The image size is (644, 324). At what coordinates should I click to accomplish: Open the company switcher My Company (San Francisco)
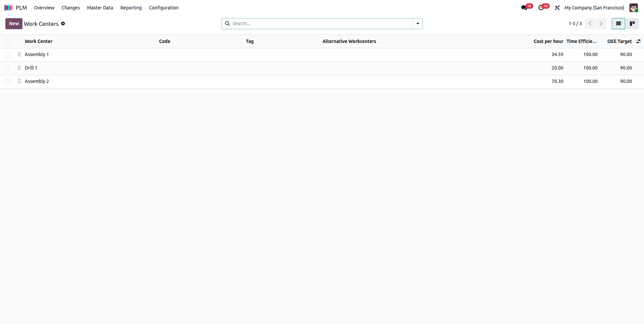[x=594, y=8]
